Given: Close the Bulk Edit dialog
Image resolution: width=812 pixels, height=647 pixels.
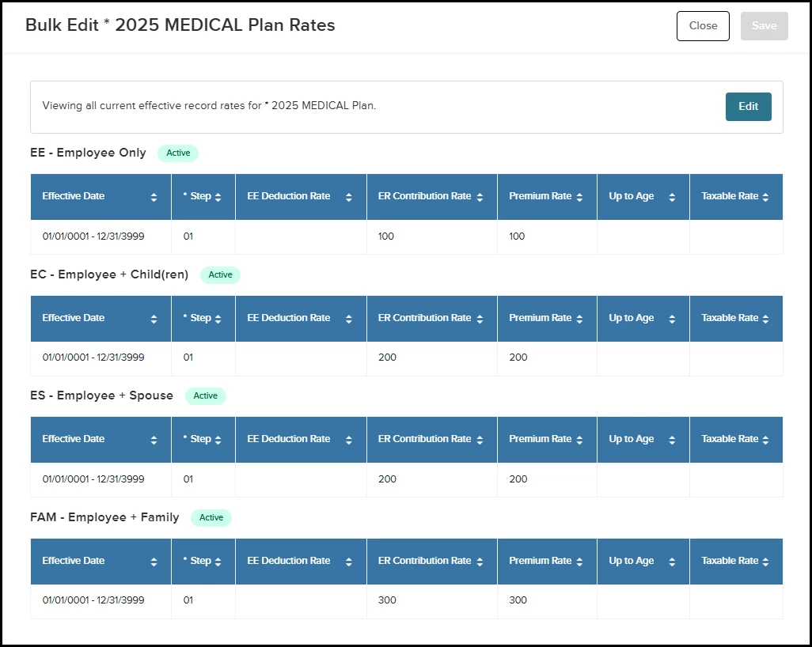Looking at the screenshot, I should 703,26.
